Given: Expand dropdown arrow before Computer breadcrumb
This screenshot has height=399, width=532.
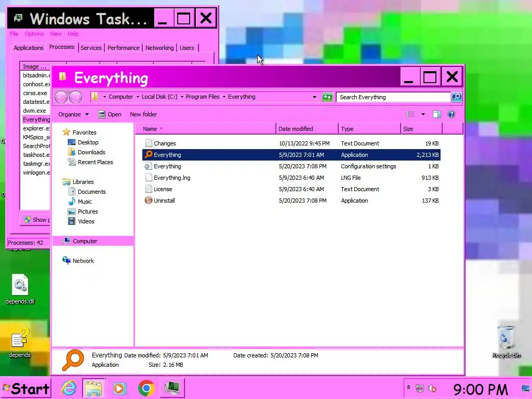Looking at the screenshot, I should tap(104, 97).
